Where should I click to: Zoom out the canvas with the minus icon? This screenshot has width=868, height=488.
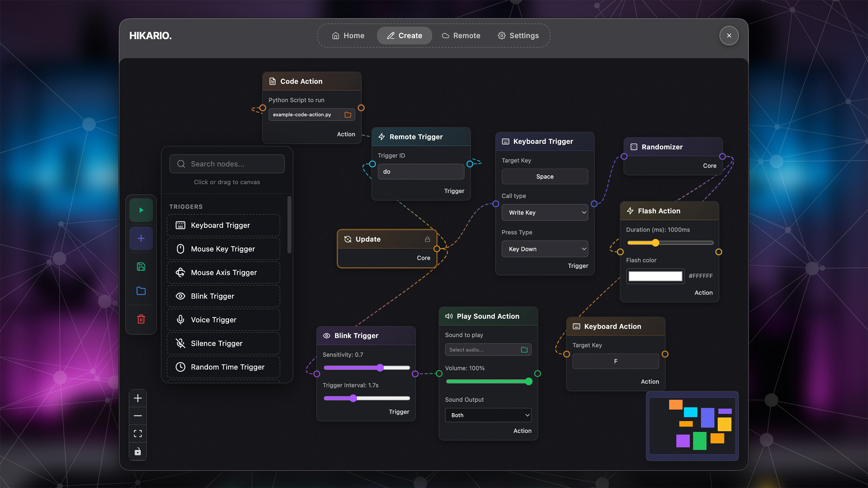point(138,416)
